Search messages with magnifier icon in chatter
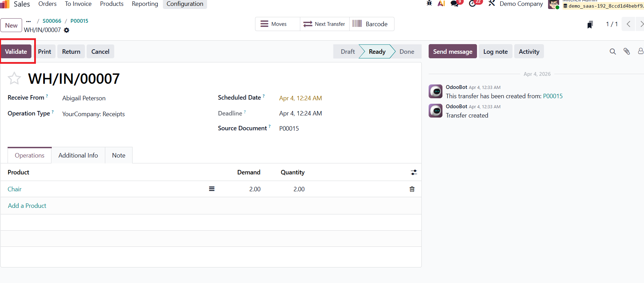Screen dimensions: 644x283 click(612, 52)
